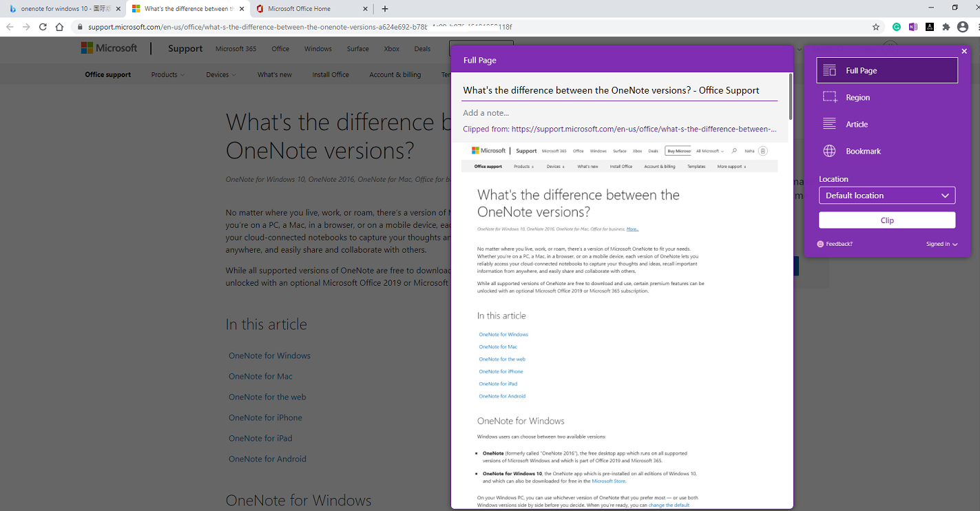Open the Default location dropdown
This screenshot has height=511, width=980.
886,195
